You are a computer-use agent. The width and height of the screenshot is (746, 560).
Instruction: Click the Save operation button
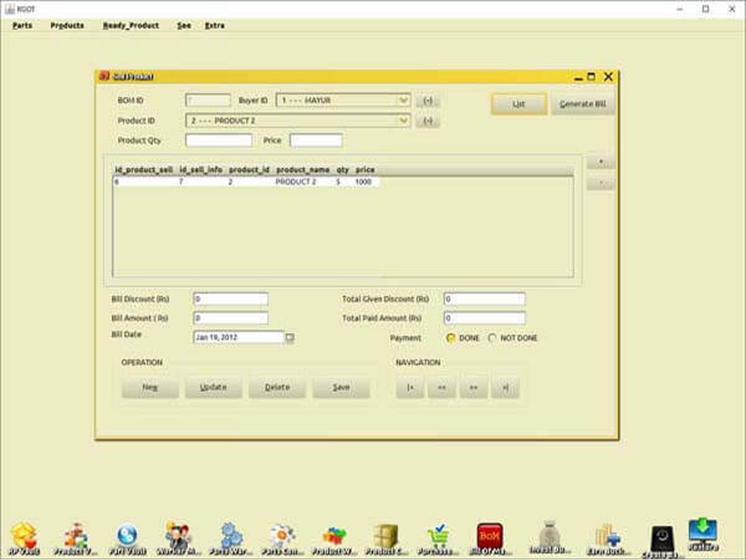coord(341,387)
